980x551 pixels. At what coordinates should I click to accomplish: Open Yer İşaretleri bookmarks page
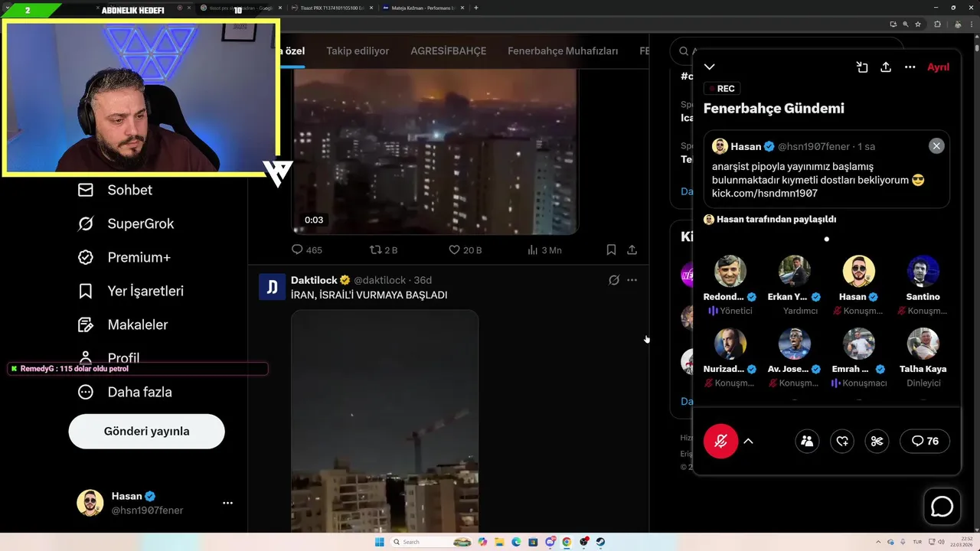[130, 291]
